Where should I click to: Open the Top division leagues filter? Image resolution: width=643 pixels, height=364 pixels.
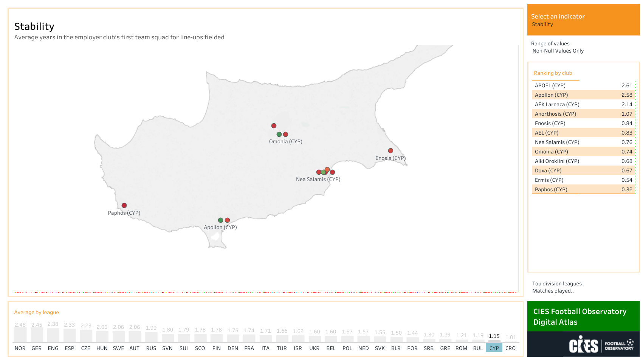(x=557, y=283)
